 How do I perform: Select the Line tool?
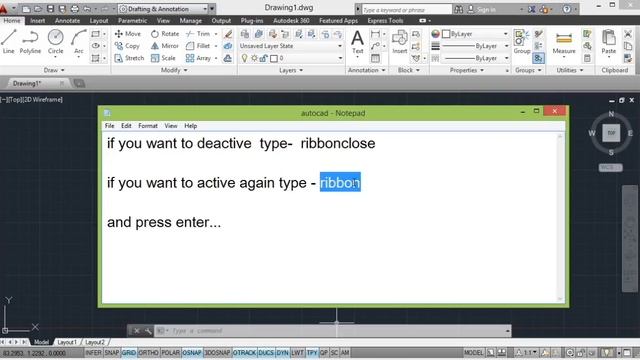[9, 42]
